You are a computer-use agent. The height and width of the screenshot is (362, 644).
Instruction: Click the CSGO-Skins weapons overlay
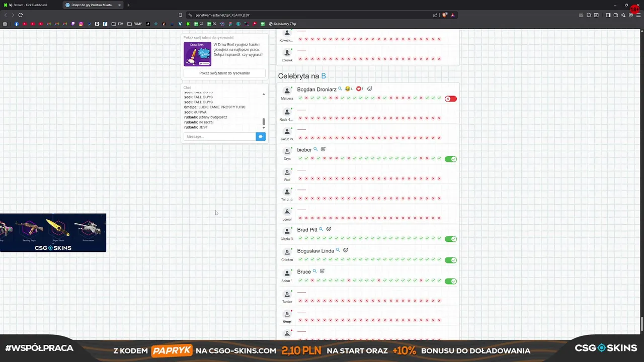point(53,233)
